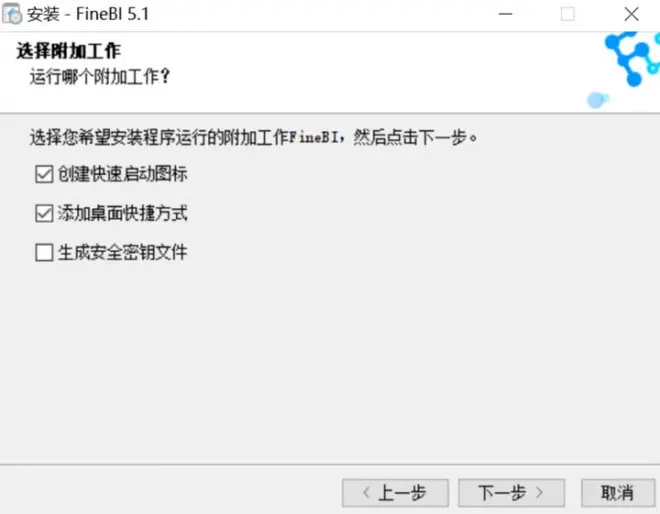Click the greyed-out maximize window button
Viewport: 660px width, 514px height.
click(x=567, y=14)
